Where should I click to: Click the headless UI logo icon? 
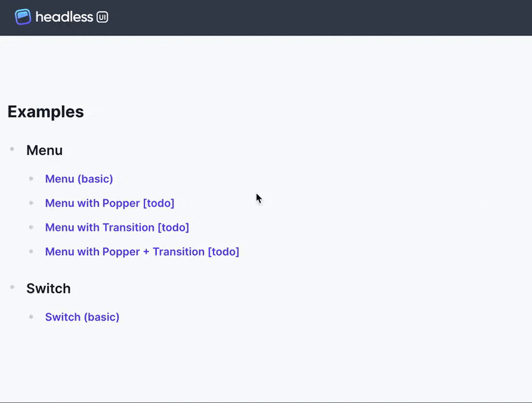coord(23,17)
